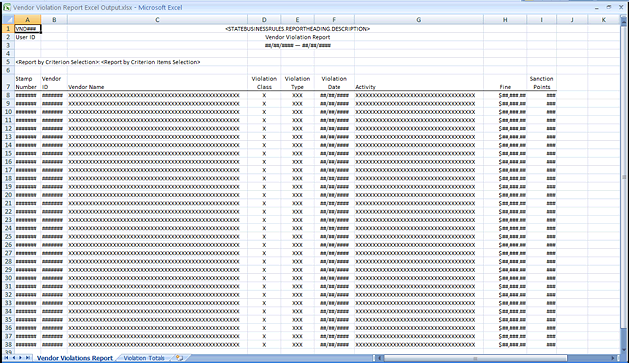Select column F header

tap(334, 20)
